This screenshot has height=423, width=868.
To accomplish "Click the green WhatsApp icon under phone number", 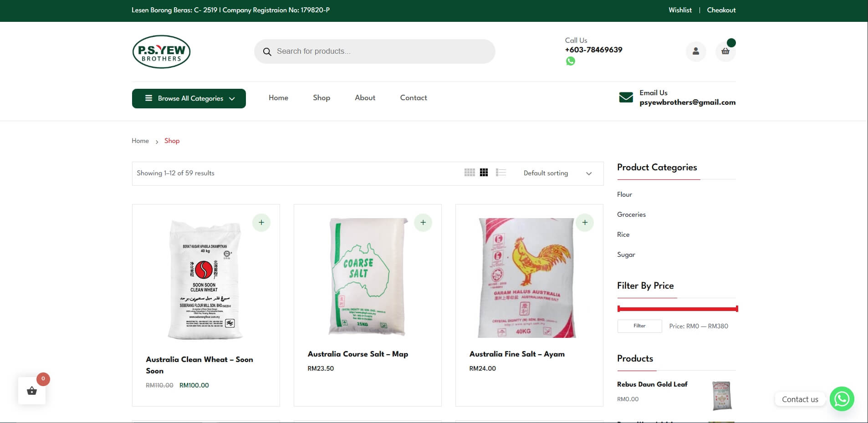I will tap(570, 61).
